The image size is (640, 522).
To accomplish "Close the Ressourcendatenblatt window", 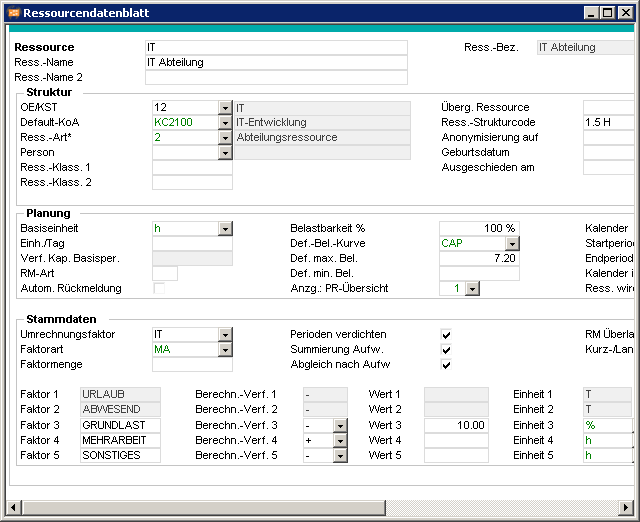I will pyautogui.click(x=625, y=13).
